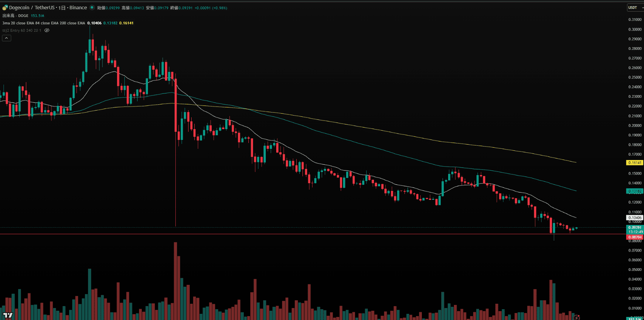Select the ttj2 Entry indicator label
The height and width of the screenshot is (320, 644).
(22, 31)
